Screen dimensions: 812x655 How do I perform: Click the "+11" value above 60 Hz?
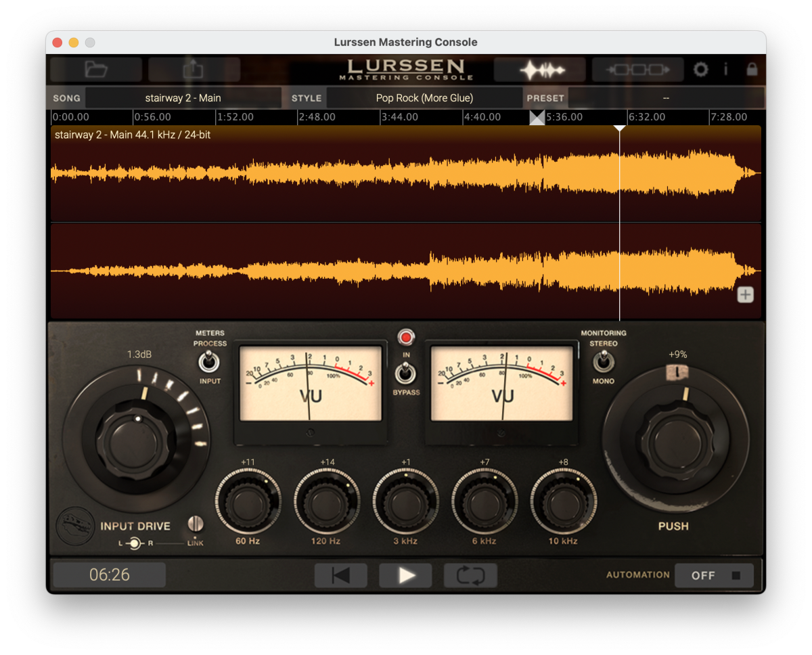coord(248,462)
